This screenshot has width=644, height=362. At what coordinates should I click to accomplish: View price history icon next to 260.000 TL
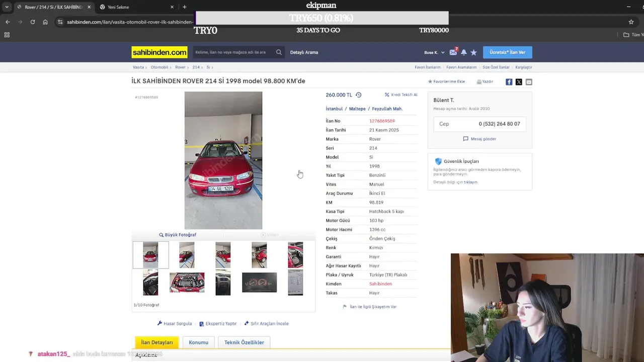click(x=358, y=95)
